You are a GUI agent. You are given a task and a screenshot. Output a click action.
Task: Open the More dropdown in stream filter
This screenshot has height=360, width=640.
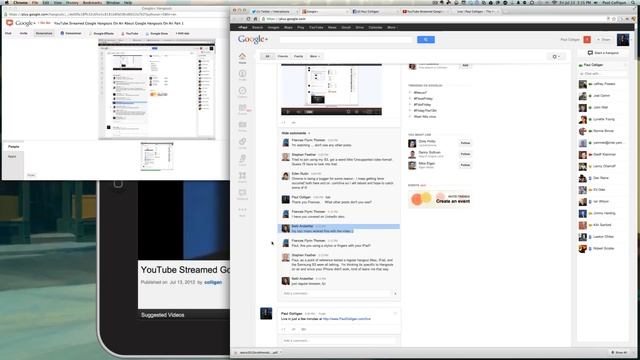coord(314,56)
